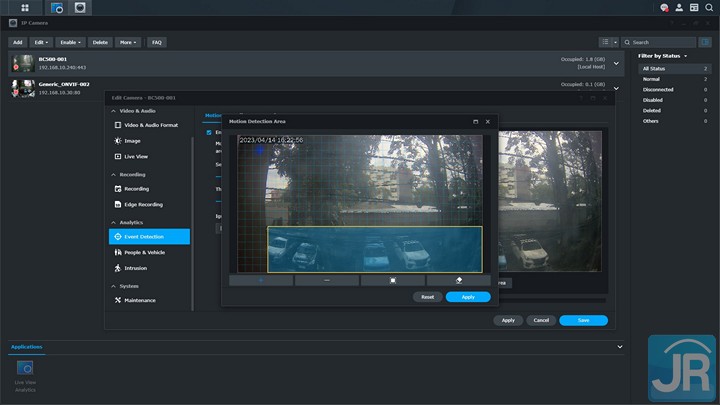Select the subtract (minus) area tool
This screenshot has width=720, height=405.
pos(327,281)
